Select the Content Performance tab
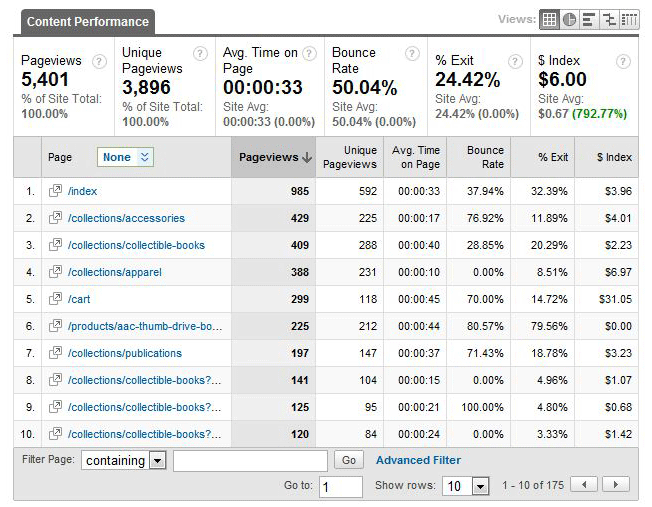The width and height of the screenshot is (652, 507). coord(88,22)
